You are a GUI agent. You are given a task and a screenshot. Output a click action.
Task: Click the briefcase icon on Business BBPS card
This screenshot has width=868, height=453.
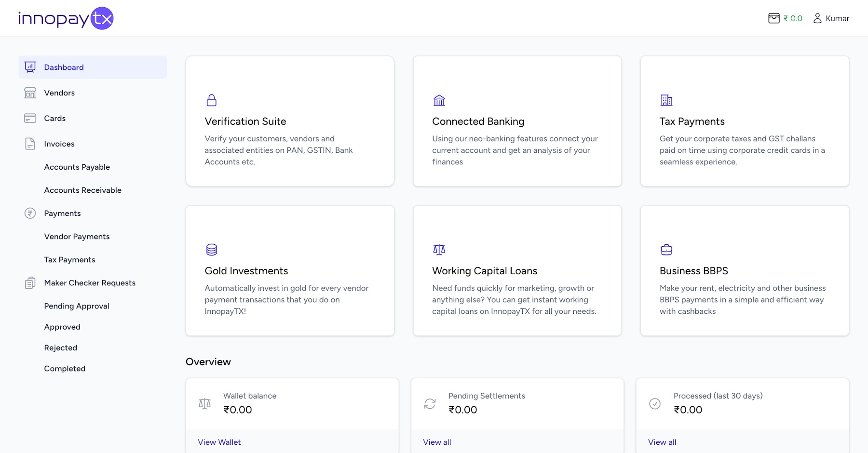click(666, 250)
